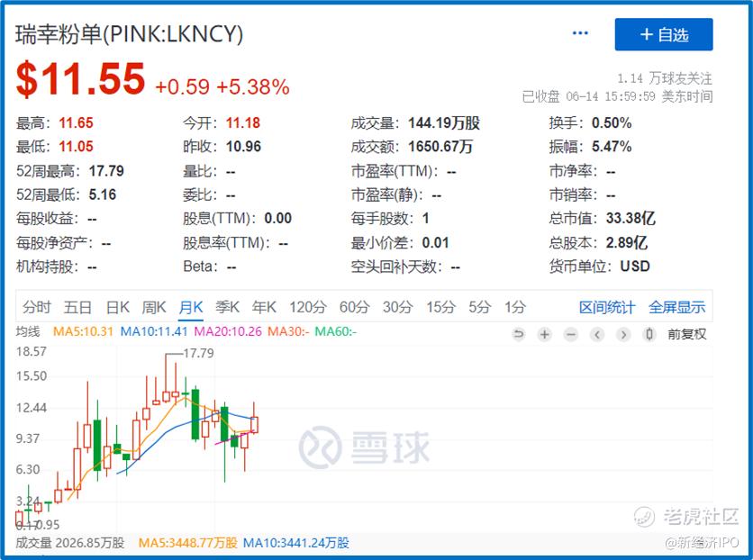Switch to 1分 chart interval
753x560 pixels.
click(515, 307)
